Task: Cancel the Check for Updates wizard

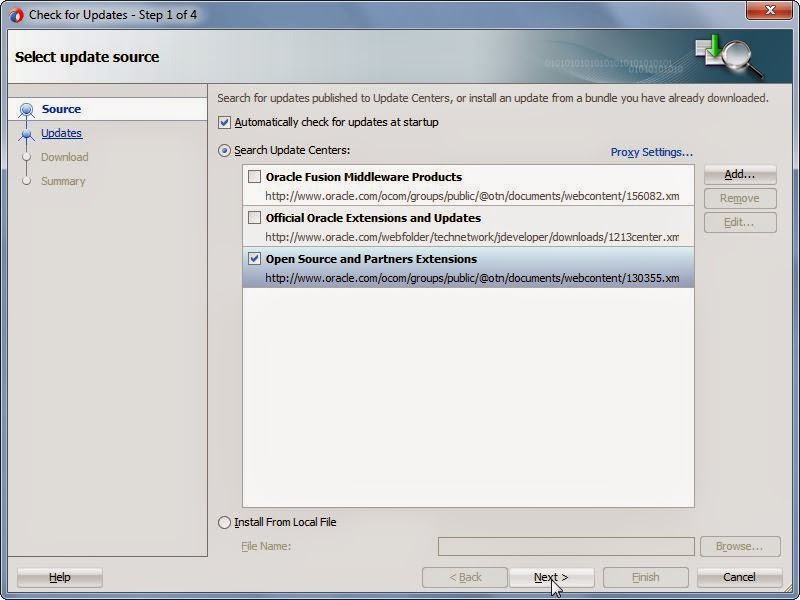Action: pos(739,578)
